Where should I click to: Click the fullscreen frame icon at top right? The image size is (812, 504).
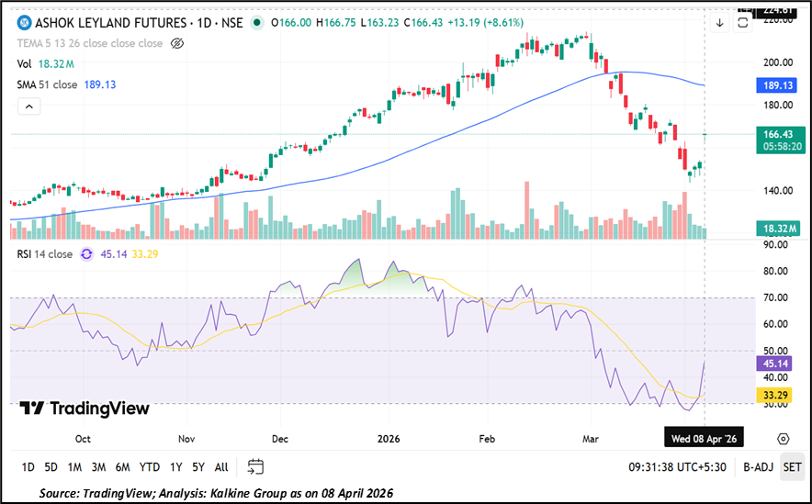(744, 24)
